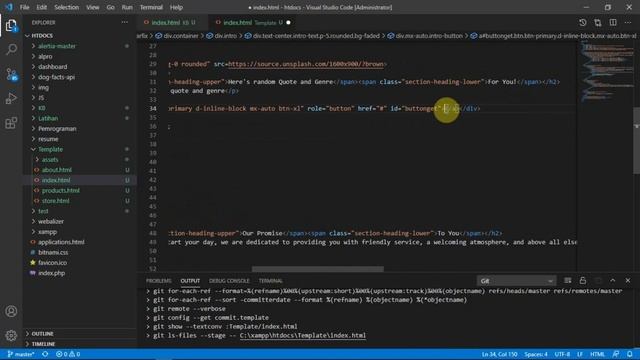Open the Run and Debug view icon
This screenshot has width=640, height=360.
11,98
